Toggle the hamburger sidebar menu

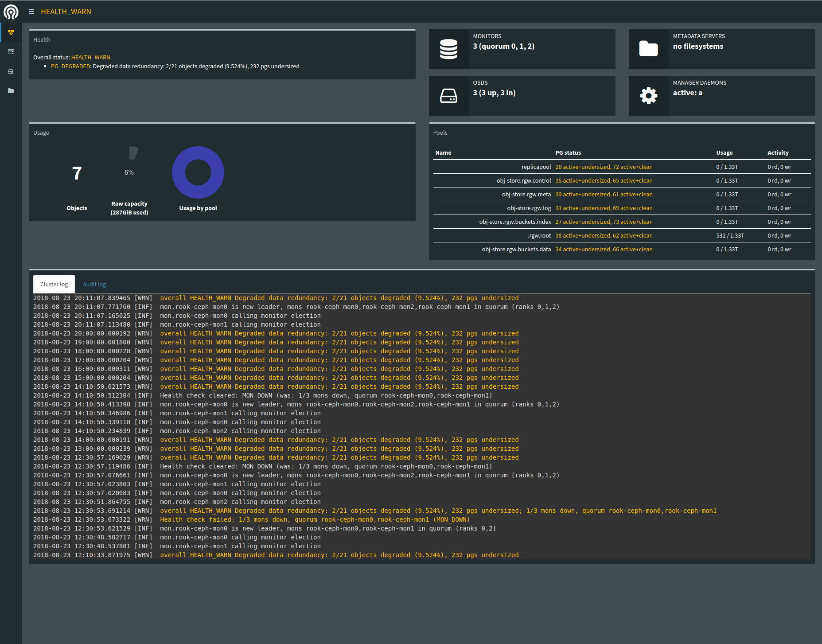(x=31, y=12)
